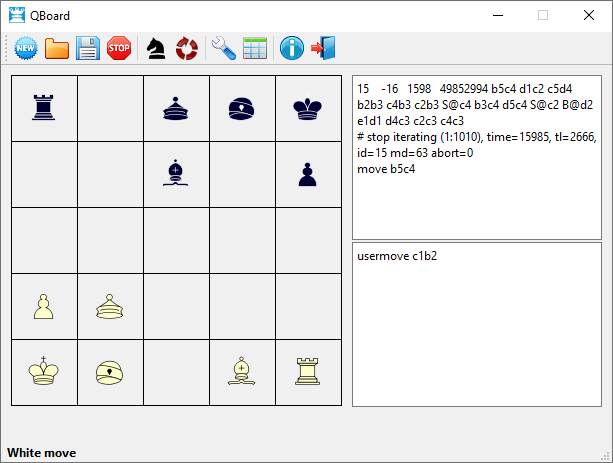Click the '# stop iterating' line in engine log

477,137
